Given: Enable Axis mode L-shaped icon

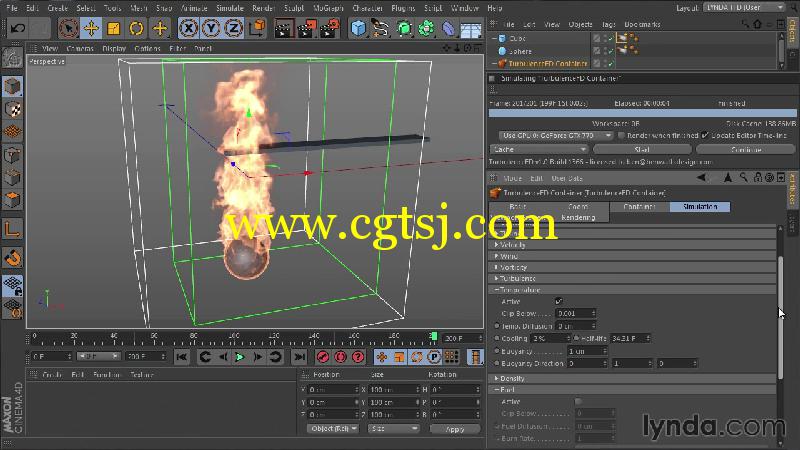Looking at the screenshot, I should point(12,229).
